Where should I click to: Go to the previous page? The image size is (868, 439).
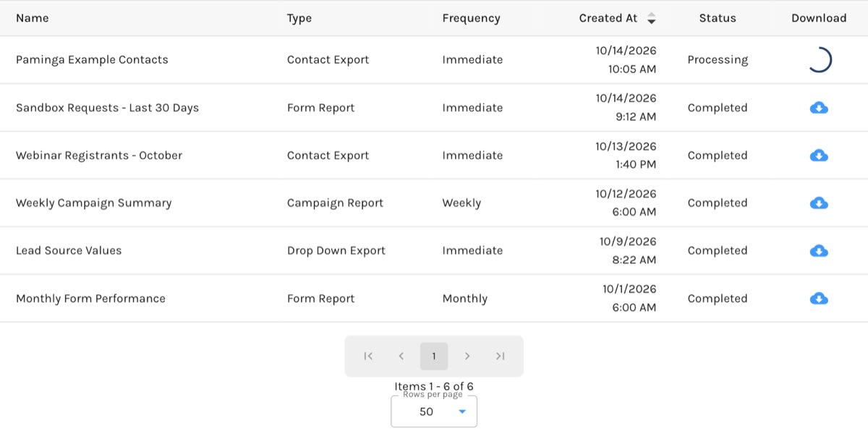tap(401, 356)
